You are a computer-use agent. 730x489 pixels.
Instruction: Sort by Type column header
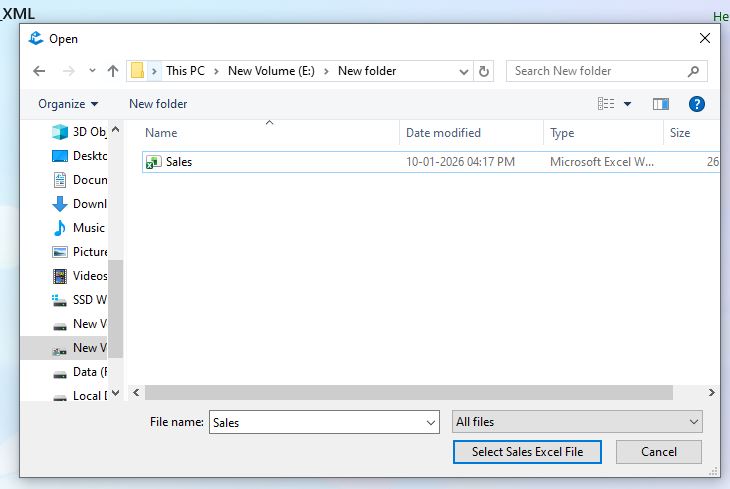[562, 133]
